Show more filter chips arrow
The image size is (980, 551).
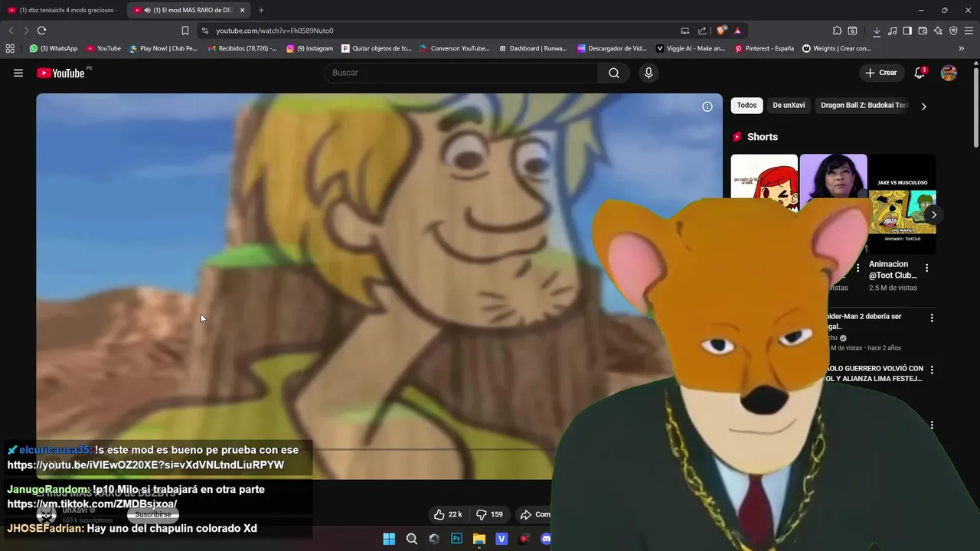[923, 106]
